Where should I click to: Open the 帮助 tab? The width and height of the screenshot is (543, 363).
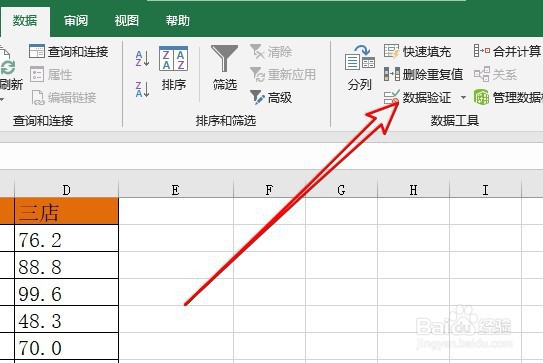point(178,21)
